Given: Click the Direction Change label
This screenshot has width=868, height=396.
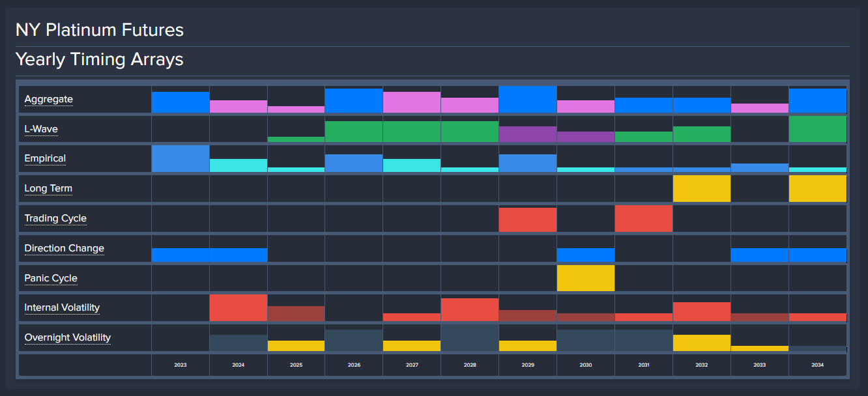Looking at the screenshot, I should 64,248.
